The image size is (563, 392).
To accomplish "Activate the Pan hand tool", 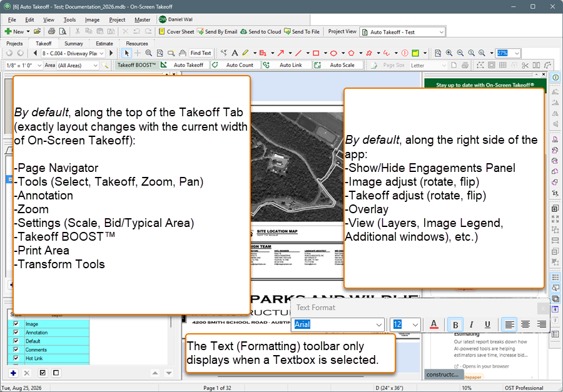I will tap(183, 53).
